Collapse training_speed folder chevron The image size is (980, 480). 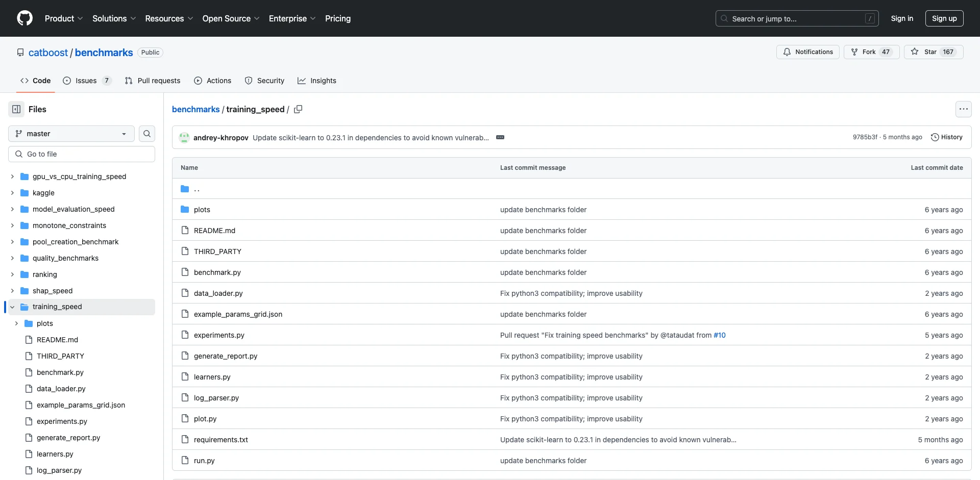click(x=12, y=307)
